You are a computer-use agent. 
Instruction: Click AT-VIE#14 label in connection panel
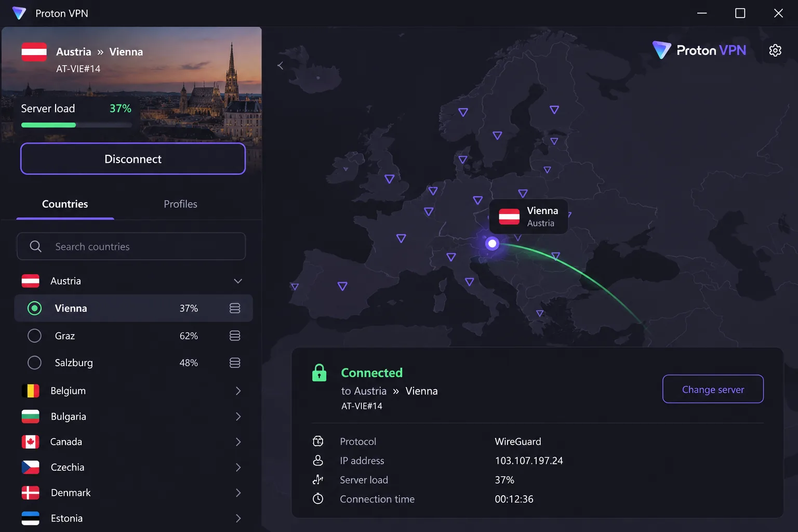click(x=362, y=406)
